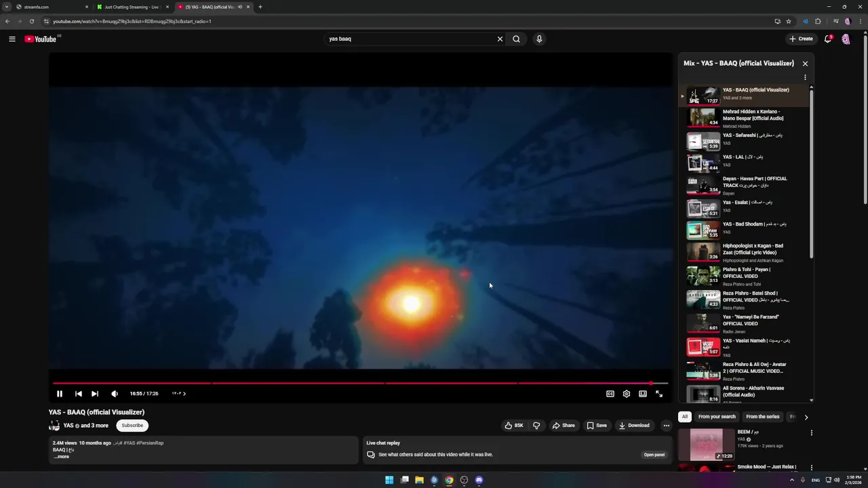Select the All filter chip
Viewport: 868px width, 488px height.
click(685, 417)
